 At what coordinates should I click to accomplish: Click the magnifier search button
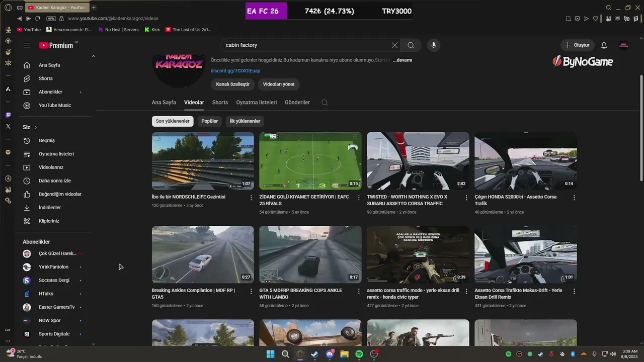click(x=411, y=45)
